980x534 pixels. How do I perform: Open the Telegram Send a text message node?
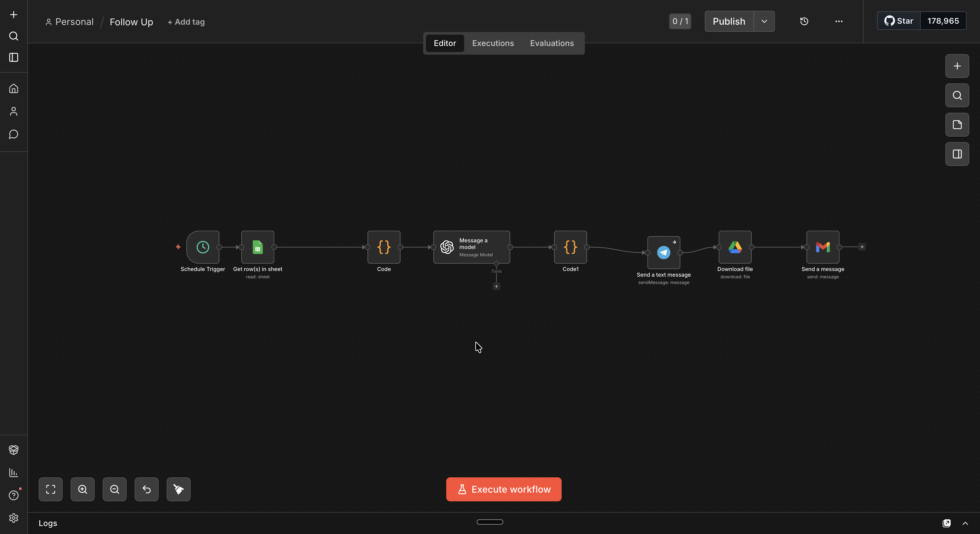point(663,253)
